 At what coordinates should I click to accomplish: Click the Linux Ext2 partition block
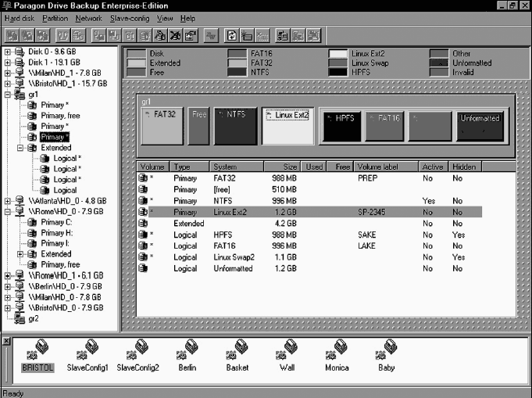pos(287,126)
